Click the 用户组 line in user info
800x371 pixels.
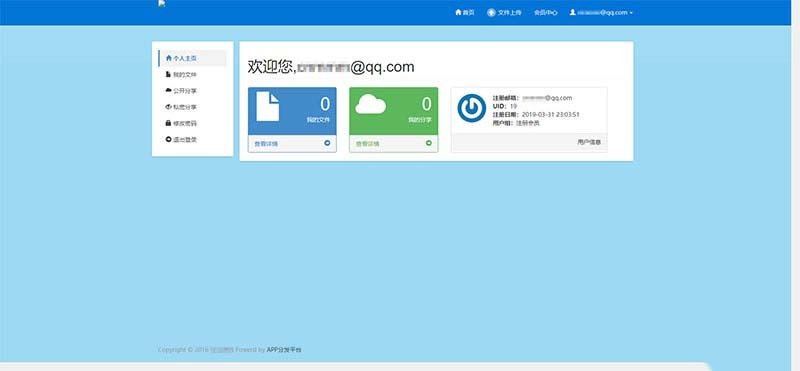(516, 123)
